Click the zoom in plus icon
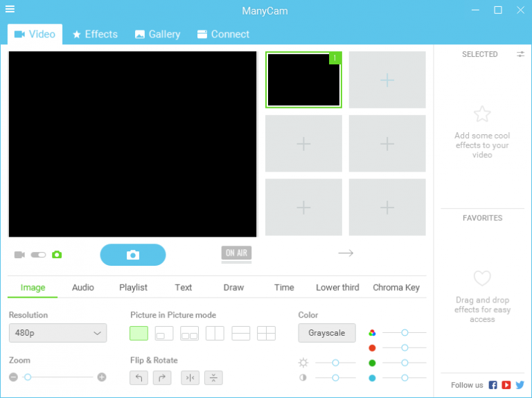532x398 pixels. [102, 377]
